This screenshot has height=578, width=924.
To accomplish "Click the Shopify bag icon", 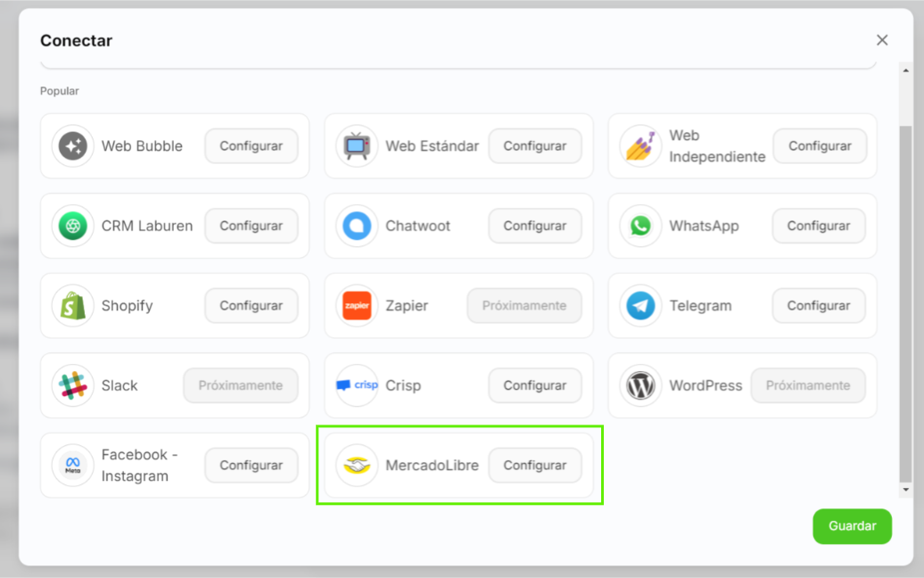I will [73, 306].
